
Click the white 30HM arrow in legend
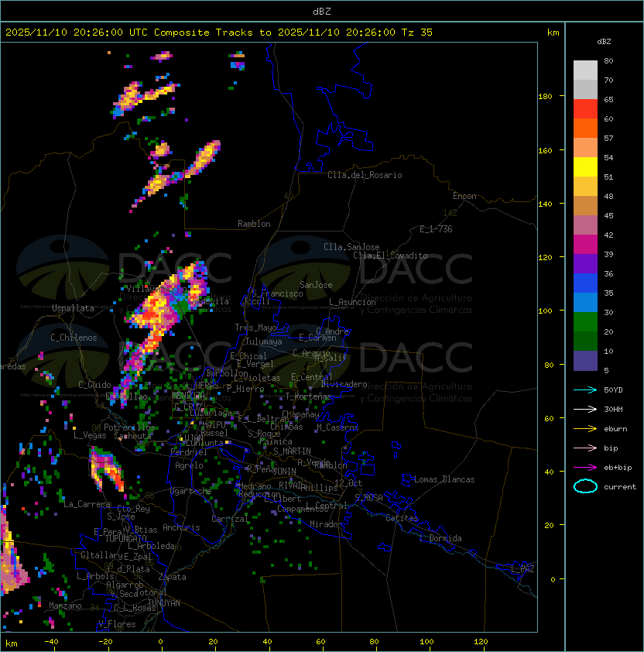[x=585, y=409]
